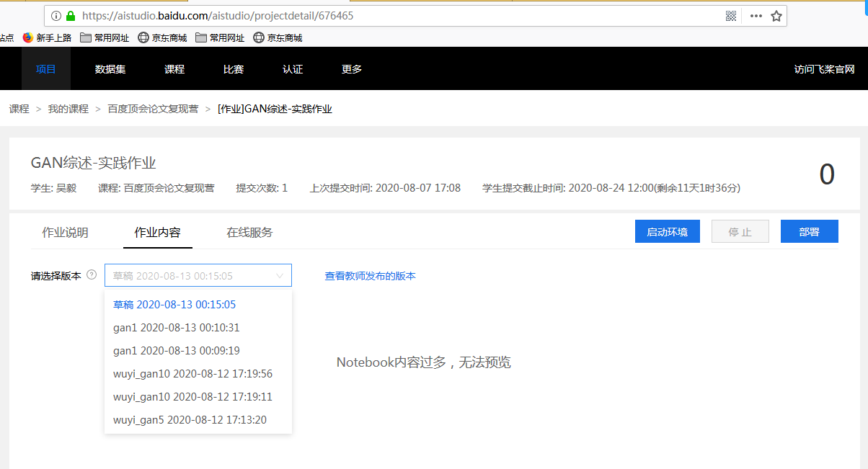
Task: Switch to the 作业内容 tab
Action: 157,232
